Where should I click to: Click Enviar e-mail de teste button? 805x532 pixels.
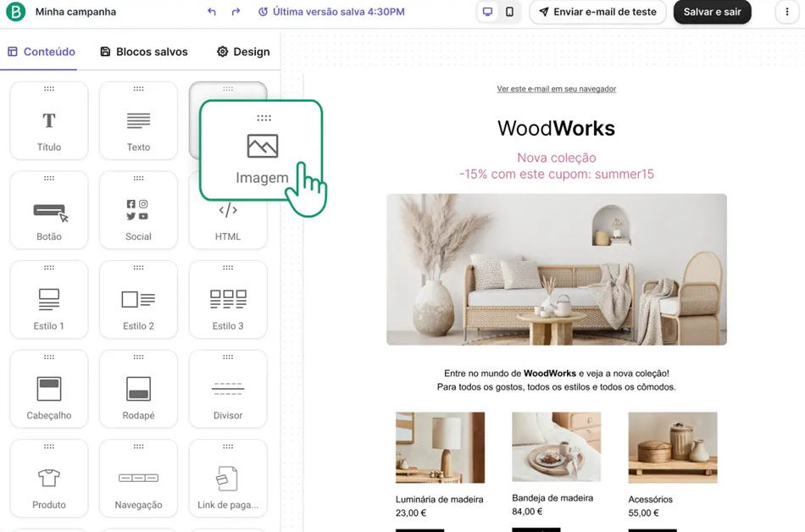[597, 12]
